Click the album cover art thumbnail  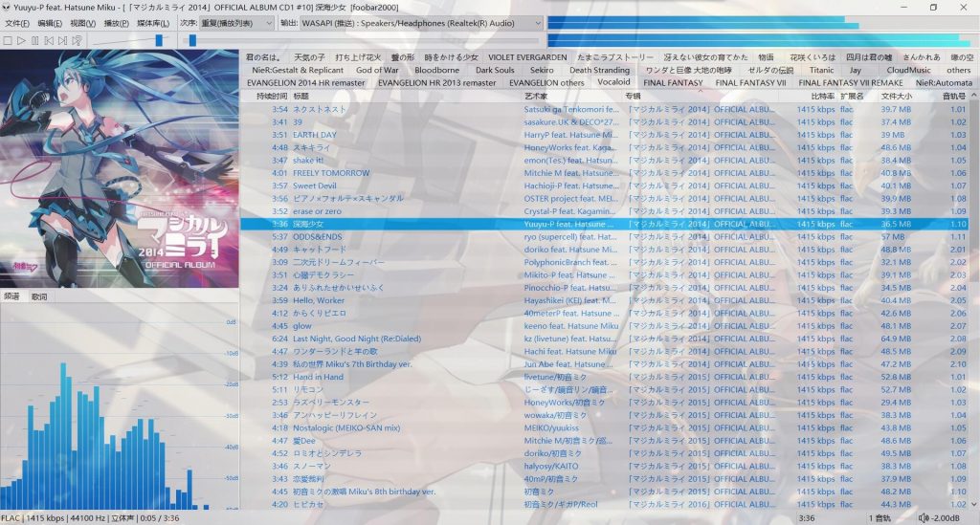coord(120,168)
